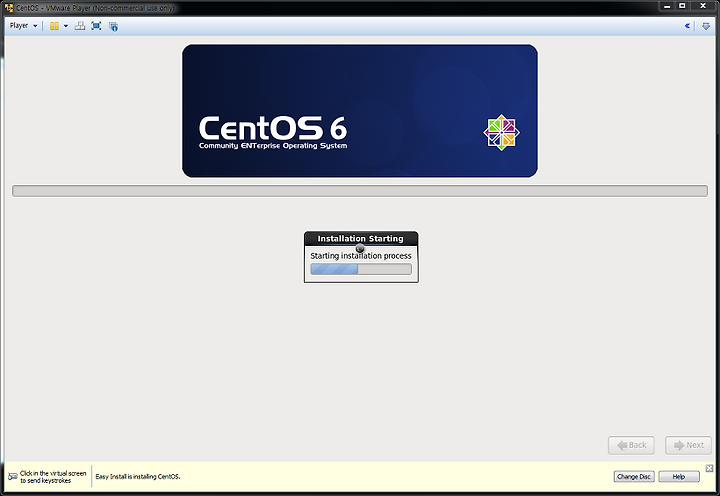Viewport: 720px width, 496px height.
Task: Click the Change Disc button
Action: [634, 476]
